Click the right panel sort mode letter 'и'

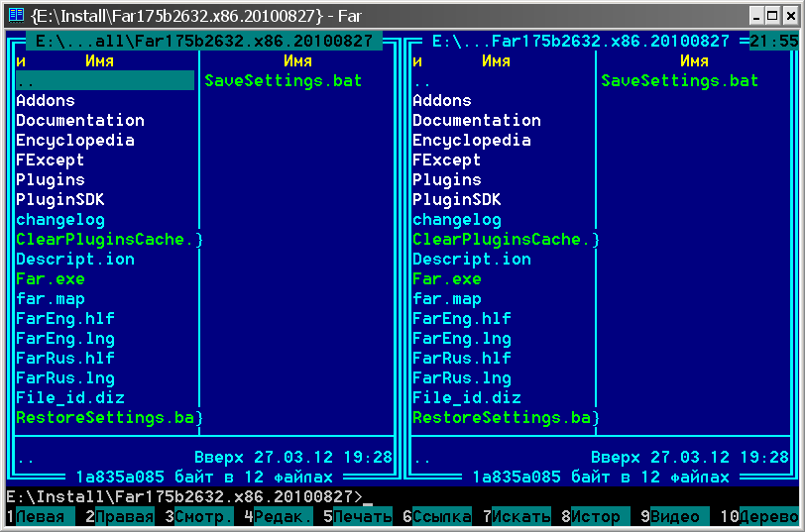coord(417,61)
